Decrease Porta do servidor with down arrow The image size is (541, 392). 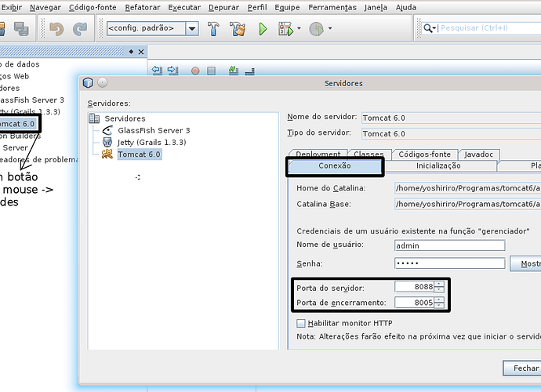[x=439, y=289]
